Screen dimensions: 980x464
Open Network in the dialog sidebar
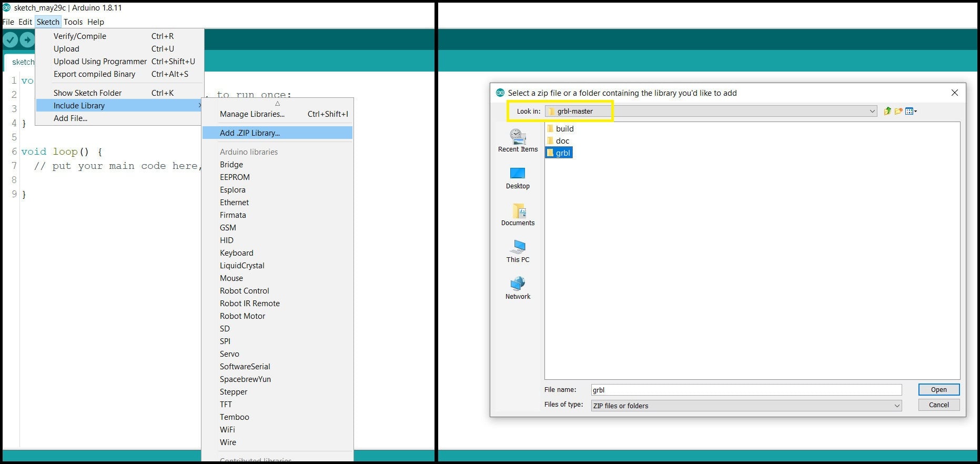point(518,288)
